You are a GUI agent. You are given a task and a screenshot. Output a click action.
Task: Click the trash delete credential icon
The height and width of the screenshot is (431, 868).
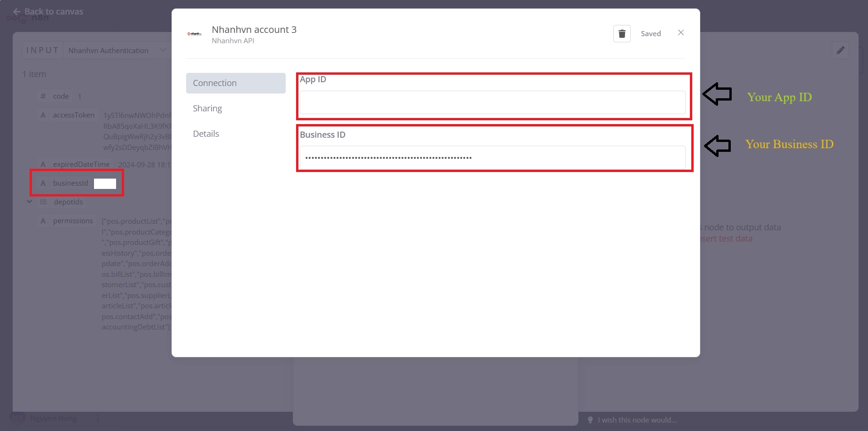621,34
